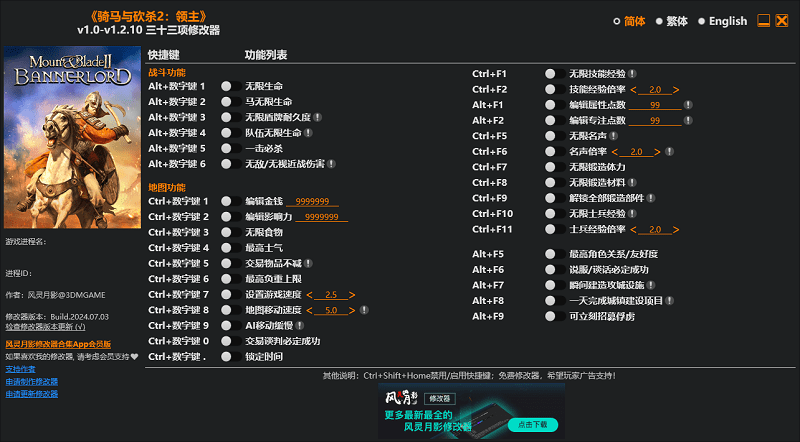
Task: Click info icon beside 无限技能经验
Action: [x=632, y=74]
